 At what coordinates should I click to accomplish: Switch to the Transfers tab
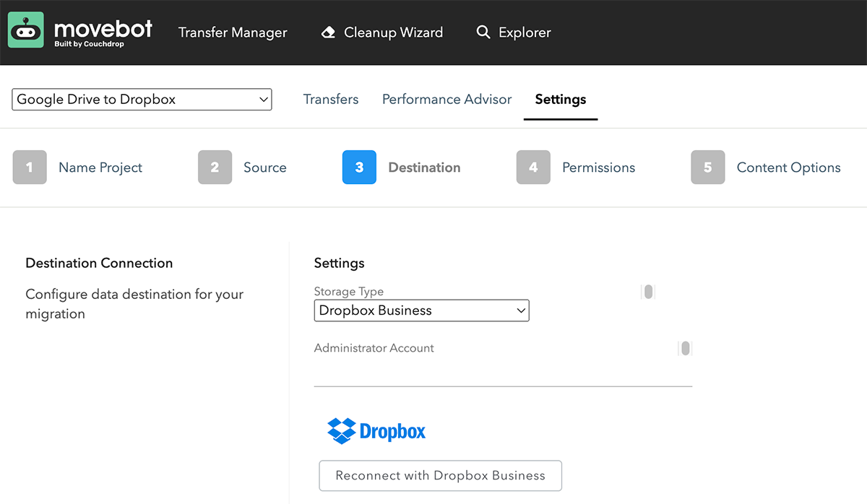click(330, 99)
